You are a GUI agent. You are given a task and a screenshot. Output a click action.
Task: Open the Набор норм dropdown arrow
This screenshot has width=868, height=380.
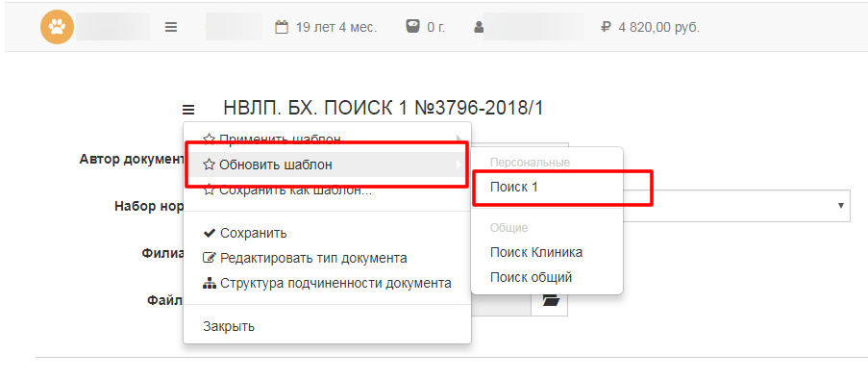click(x=840, y=206)
